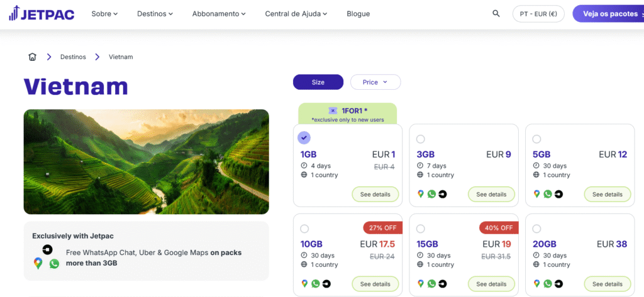644x297 pixels.
Task: Click WhatsApp icon in Exclusively with Jetpac box
Action: click(x=54, y=264)
